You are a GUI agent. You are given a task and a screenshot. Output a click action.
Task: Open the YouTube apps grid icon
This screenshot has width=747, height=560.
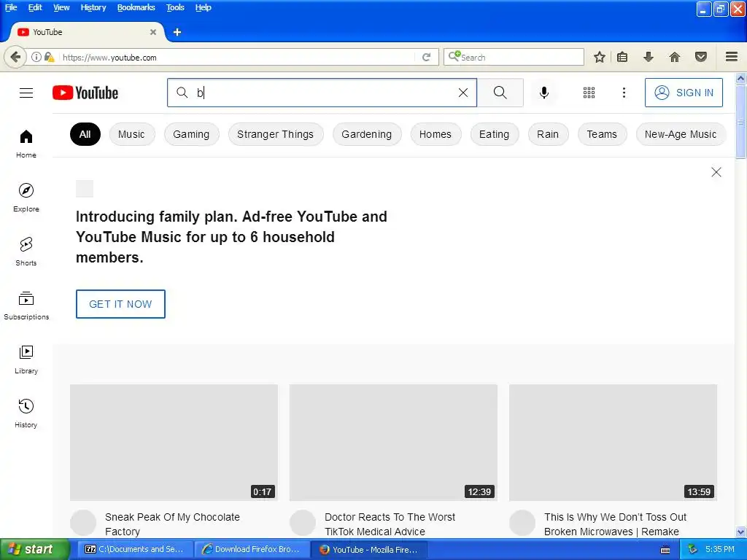click(x=589, y=93)
